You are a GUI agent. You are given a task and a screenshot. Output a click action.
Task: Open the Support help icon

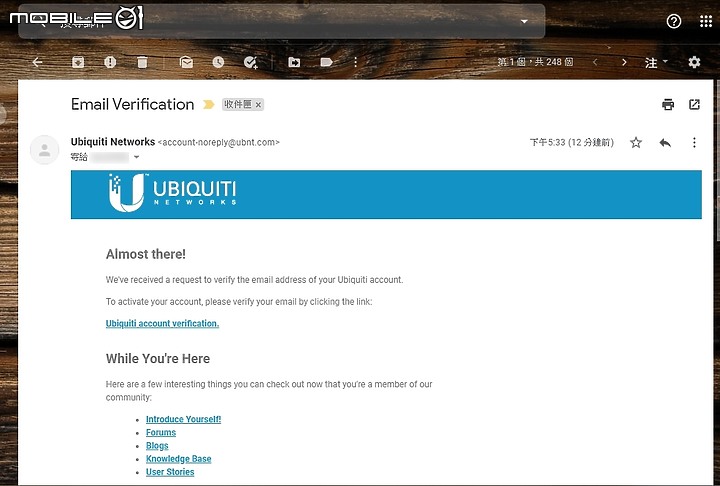674,21
